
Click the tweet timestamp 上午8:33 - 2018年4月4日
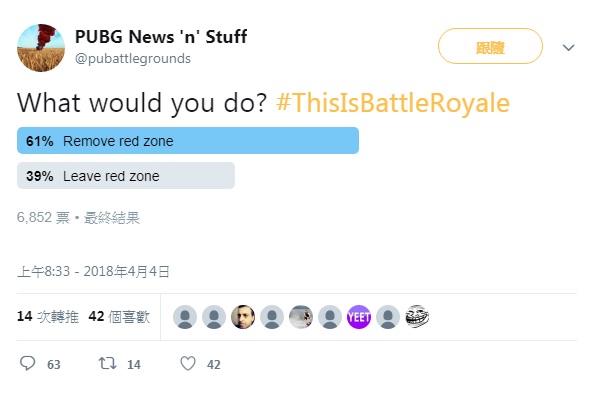[x=93, y=271]
